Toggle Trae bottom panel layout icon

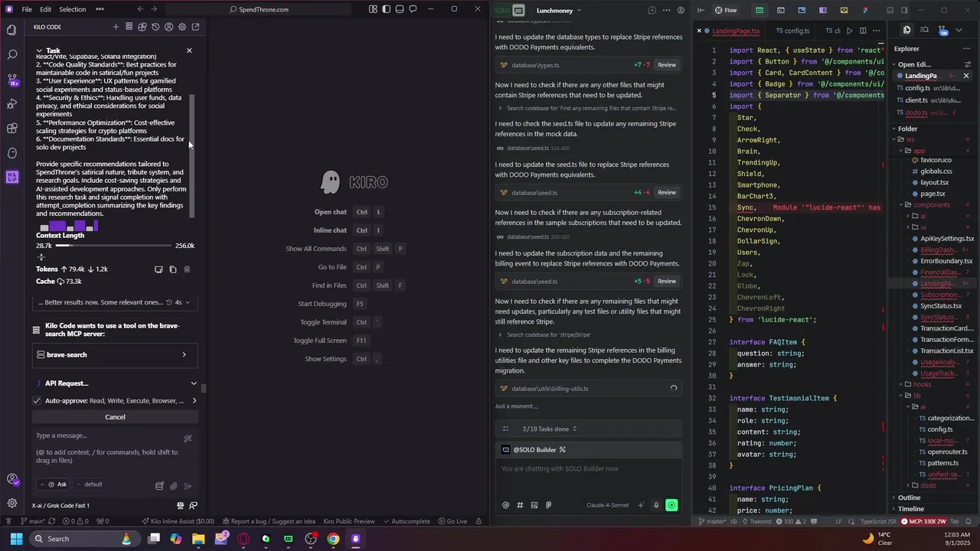(890, 10)
